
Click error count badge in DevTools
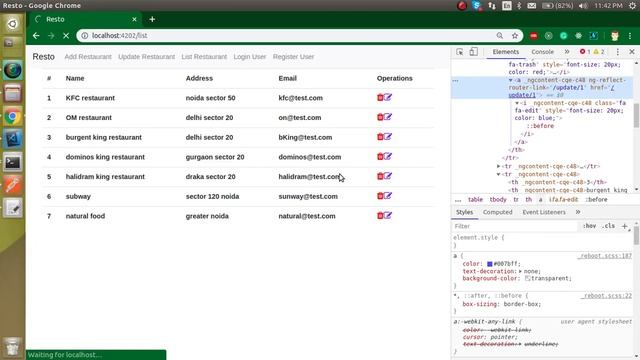click(x=585, y=52)
